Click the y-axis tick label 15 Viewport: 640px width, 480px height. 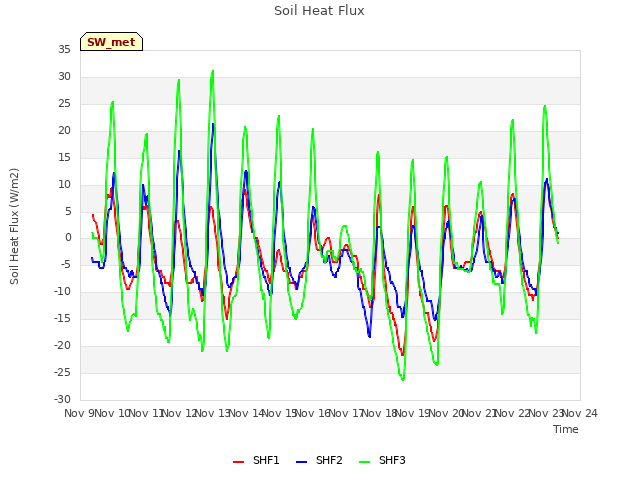64,158
